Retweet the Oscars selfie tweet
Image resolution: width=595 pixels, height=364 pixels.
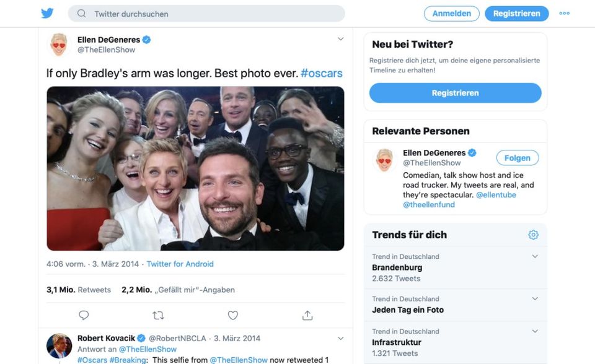click(158, 315)
